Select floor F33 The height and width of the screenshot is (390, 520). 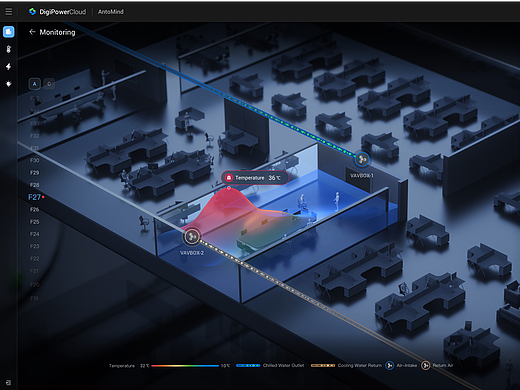pos(35,123)
